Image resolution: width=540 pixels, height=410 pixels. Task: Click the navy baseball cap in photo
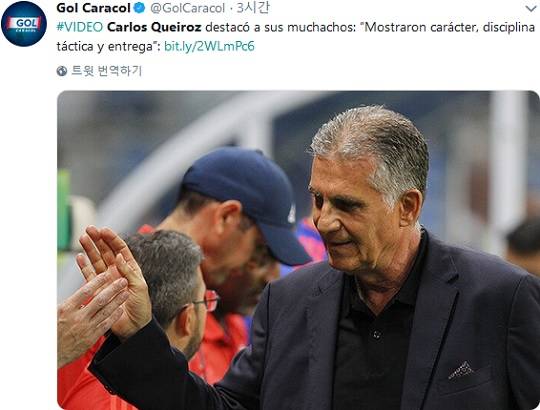pyautogui.click(x=247, y=202)
